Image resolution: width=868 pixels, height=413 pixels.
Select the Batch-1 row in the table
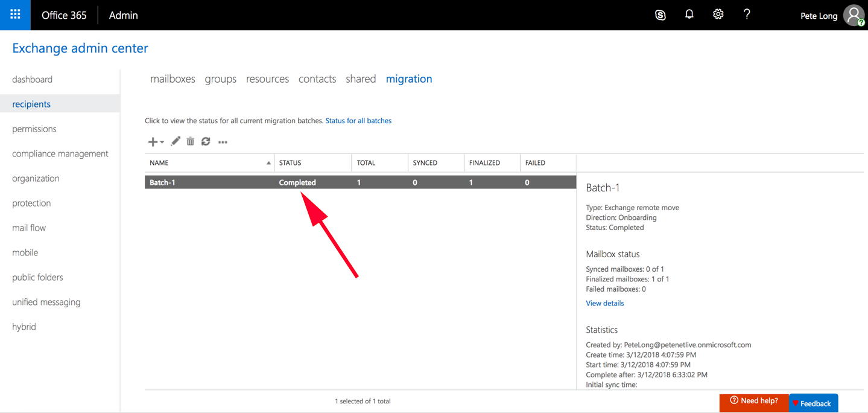[302, 182]
